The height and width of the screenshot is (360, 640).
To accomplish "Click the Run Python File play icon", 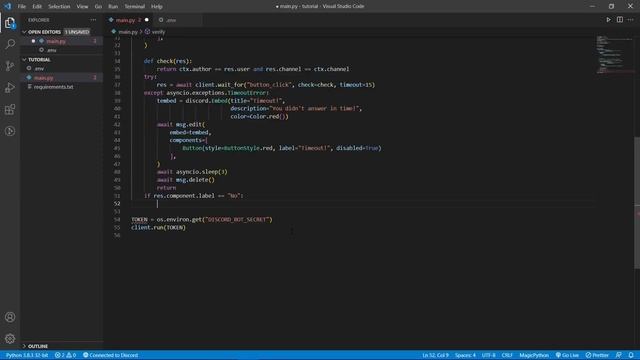I will point(608,20).
